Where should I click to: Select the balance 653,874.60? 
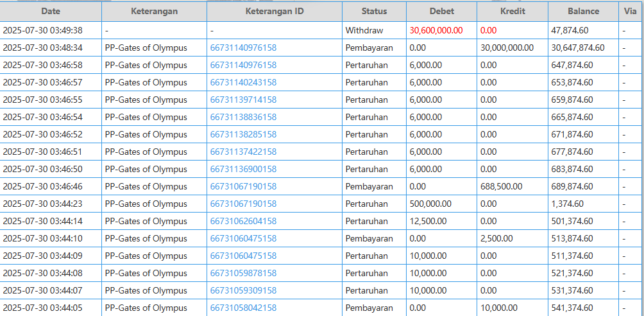572,82
